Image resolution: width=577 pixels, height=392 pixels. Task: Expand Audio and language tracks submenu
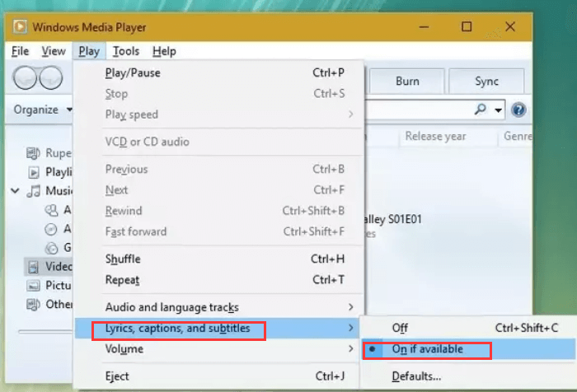[351, 307]
